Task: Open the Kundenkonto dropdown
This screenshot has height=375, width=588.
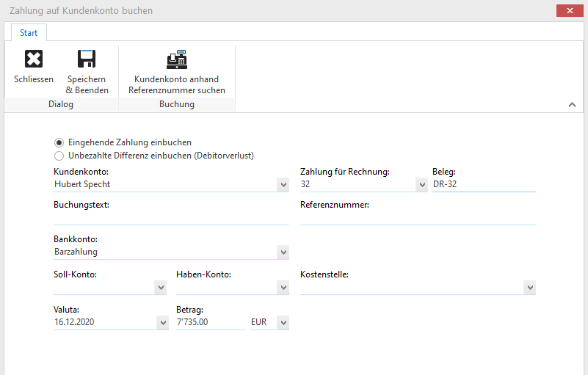Action: pyautogui.click(x=283, y=185)
